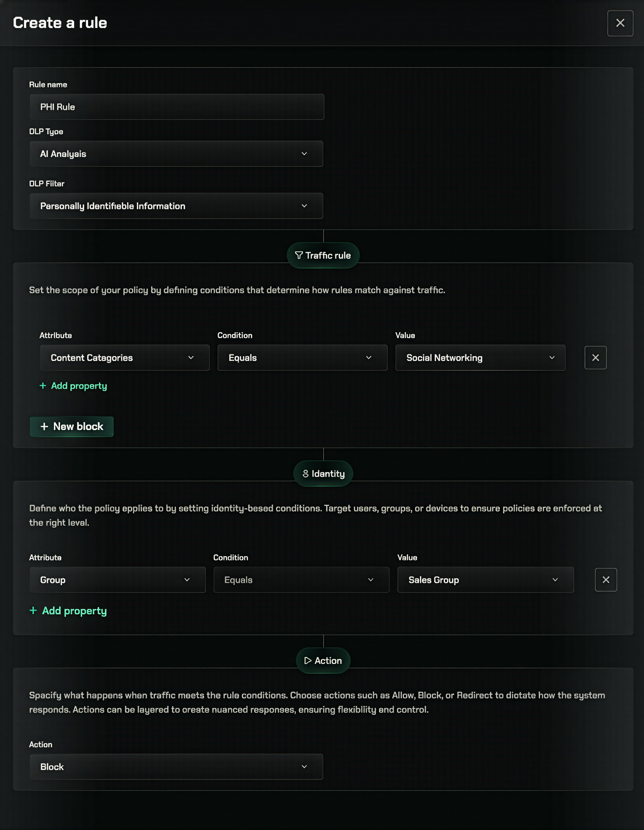
Task: Click the funnel icon on Traffic rule badge
Action: [x=299, y=255]
